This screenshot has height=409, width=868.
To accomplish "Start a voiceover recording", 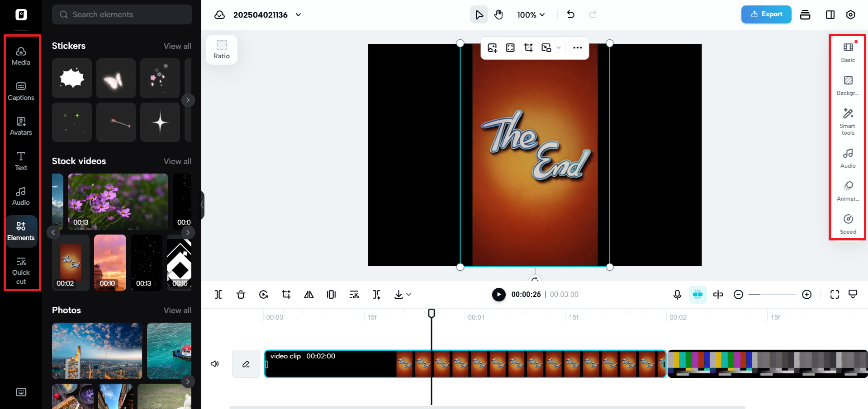I will (x=677, y=294).
